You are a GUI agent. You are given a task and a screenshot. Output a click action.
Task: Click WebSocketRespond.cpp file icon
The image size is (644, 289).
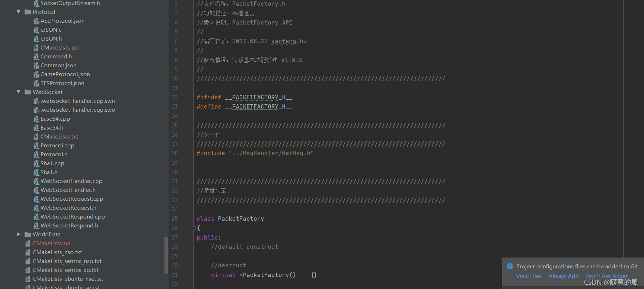pyautogui.click(x=36, y=217)
